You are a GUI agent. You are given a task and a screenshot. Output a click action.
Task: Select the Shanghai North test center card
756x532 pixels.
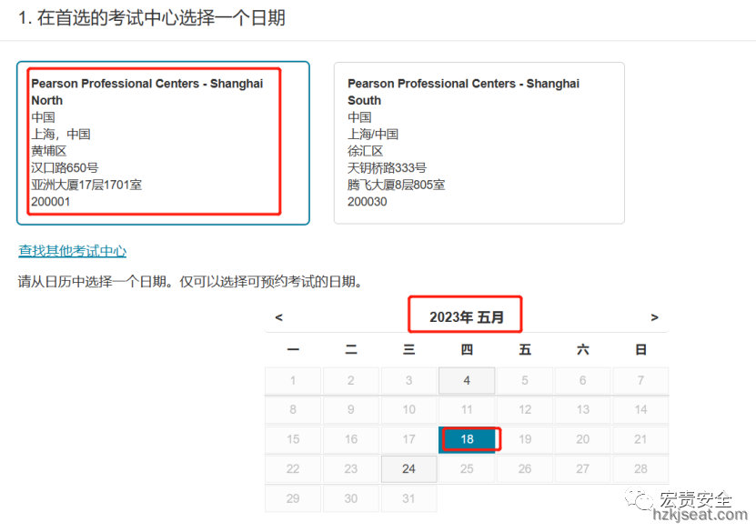coord(163,143)
